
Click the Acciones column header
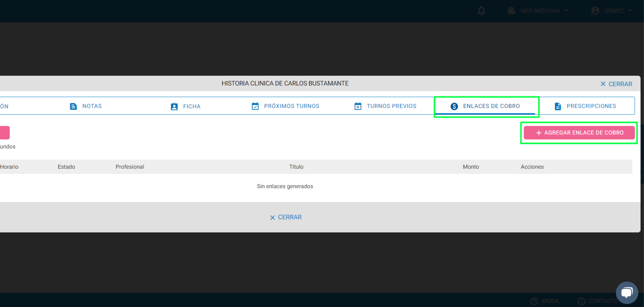pyautogui.click(x=532, y=167)
